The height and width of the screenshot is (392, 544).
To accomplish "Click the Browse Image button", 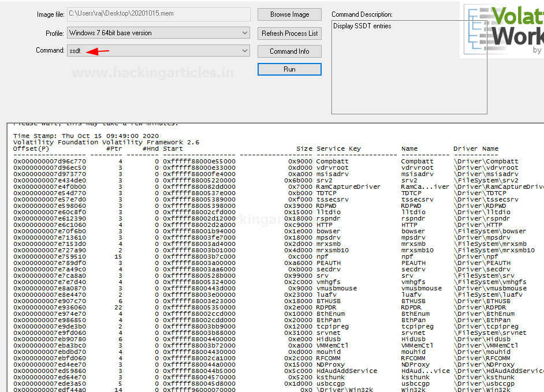I will pyautogui.click(x=289, y=14).
